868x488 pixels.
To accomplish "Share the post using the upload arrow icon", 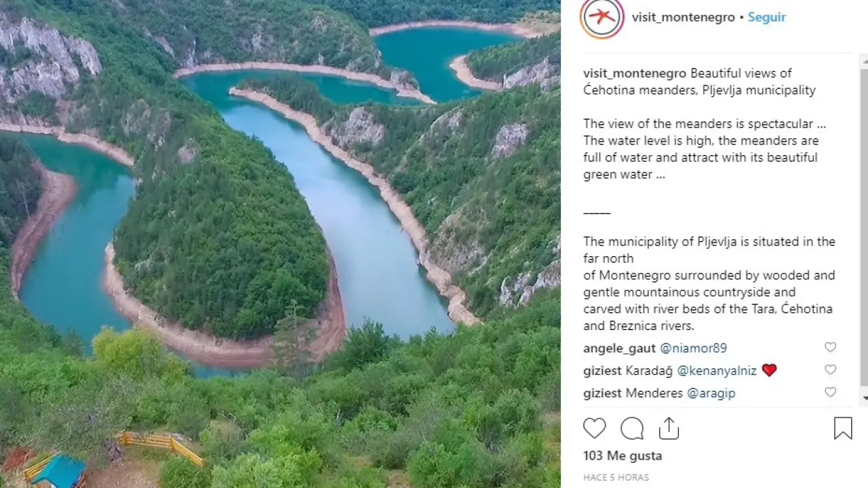I will [x=669, y=428].
